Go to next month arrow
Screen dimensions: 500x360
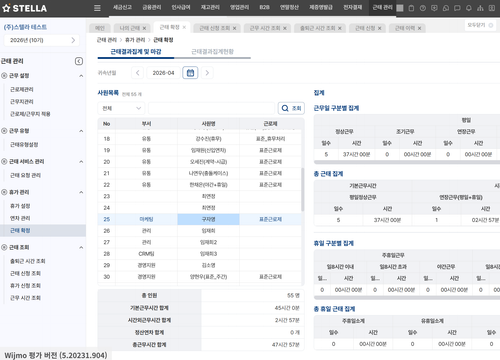tap(207, 73)
